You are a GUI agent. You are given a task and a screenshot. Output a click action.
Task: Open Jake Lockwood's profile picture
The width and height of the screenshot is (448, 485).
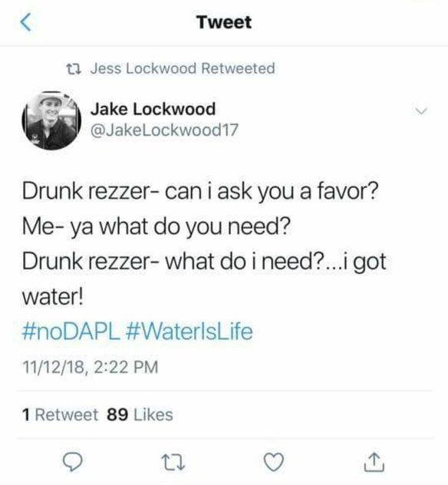point(51,120)
